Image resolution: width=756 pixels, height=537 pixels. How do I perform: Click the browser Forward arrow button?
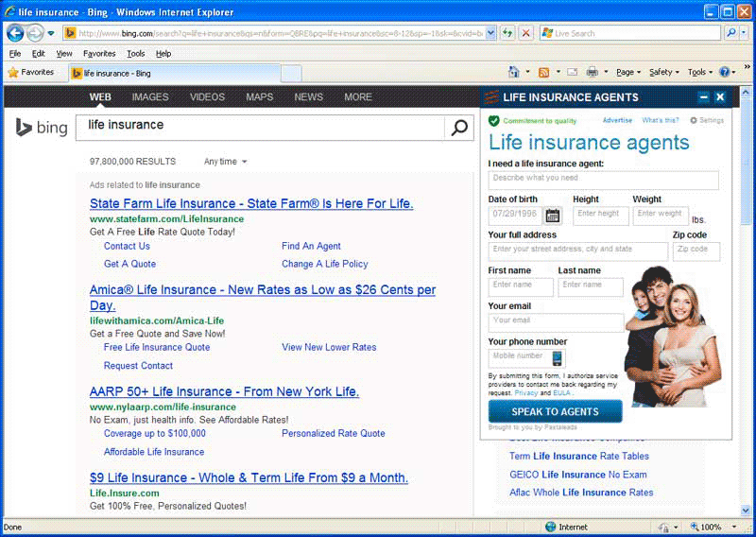click(35, 33)
